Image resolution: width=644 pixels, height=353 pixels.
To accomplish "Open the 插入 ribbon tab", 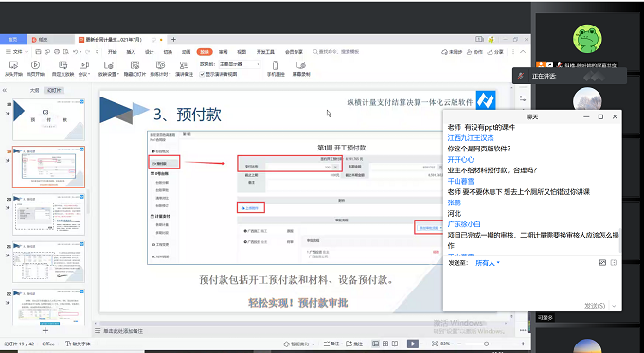I will click(x=131, y=52).
